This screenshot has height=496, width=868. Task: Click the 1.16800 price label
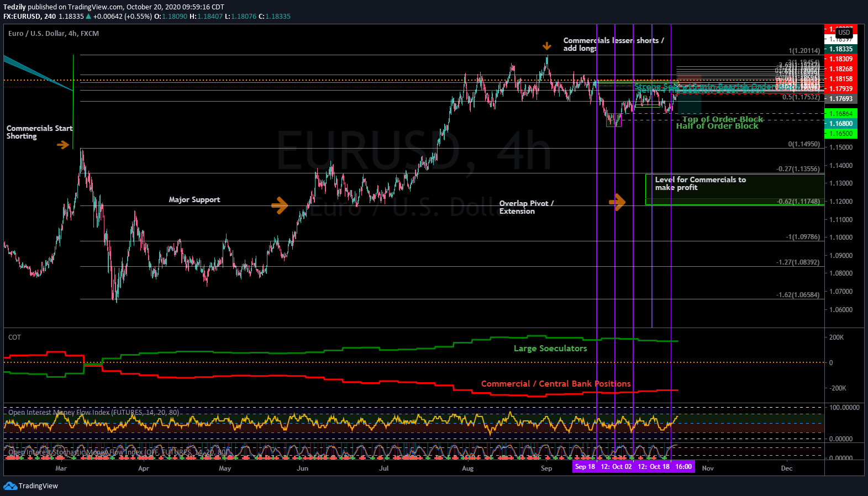[x=841, y=124]
